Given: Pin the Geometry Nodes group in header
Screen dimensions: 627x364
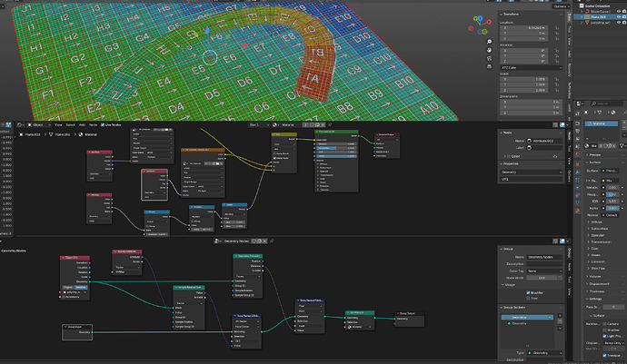Looking at the screenshot, I should [x=272, y=241].
